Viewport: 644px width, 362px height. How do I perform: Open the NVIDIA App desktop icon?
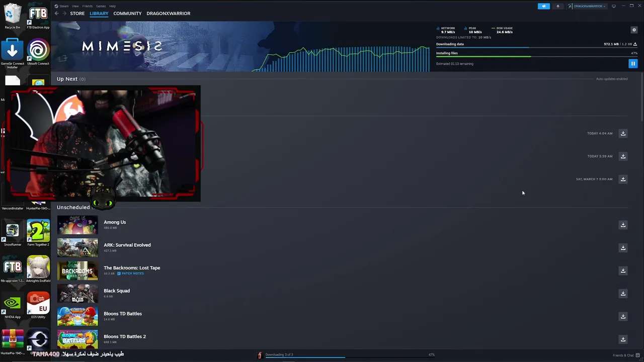coord(13,306)
